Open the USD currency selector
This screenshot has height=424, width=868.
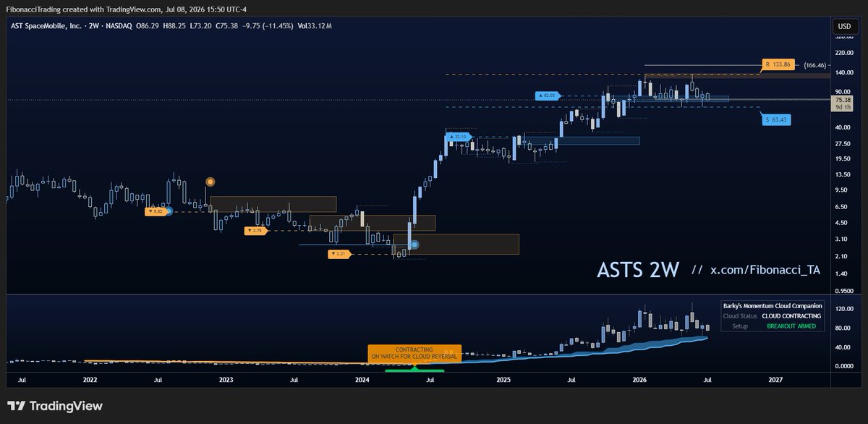coord(844,26)
